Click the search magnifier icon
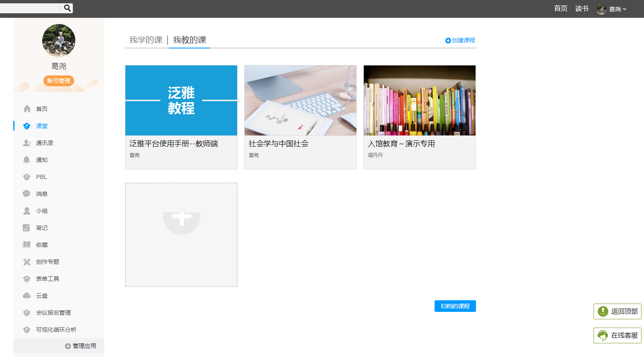The height and width of the screenshot is (357, 644). pyautogui.click(x=67, y=8)
